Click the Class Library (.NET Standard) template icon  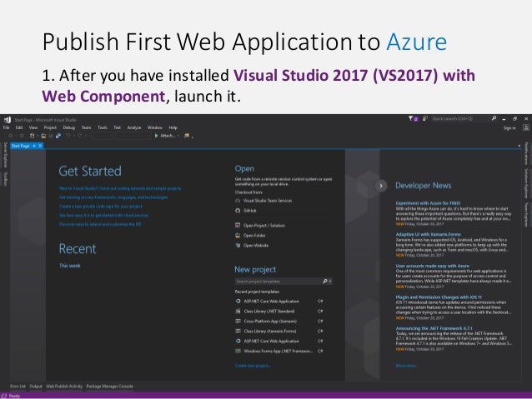238,312
